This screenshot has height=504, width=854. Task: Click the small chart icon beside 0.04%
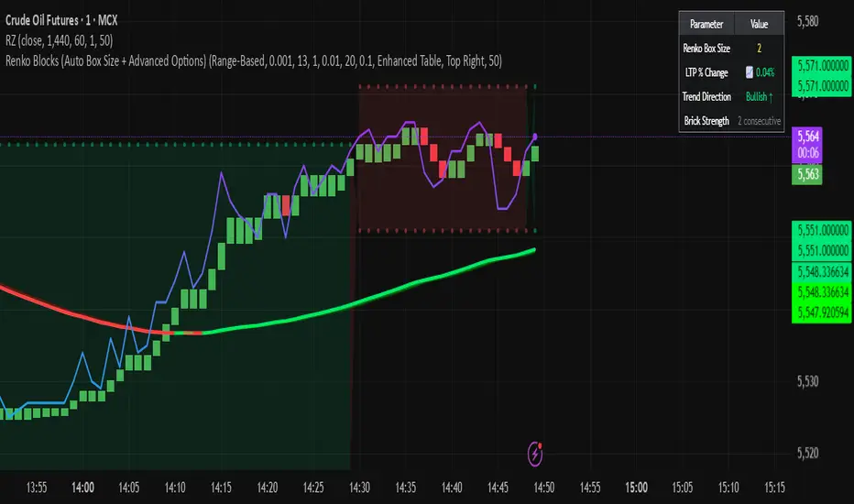(750, 72)
